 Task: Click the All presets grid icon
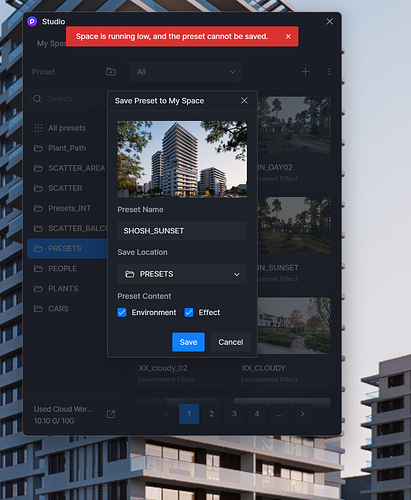[38, 128]
